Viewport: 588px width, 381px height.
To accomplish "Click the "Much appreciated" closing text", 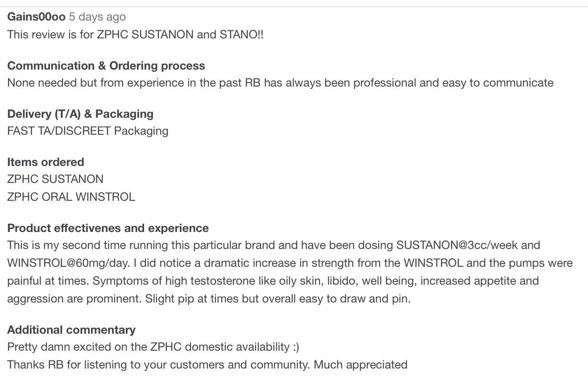I will [360, 364].
